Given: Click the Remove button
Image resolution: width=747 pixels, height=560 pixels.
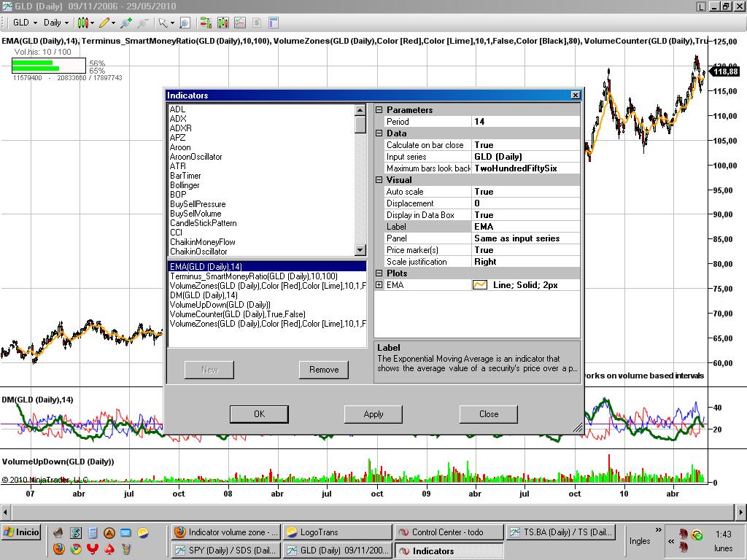Looking at the screenshot, I should pos(324,370).
